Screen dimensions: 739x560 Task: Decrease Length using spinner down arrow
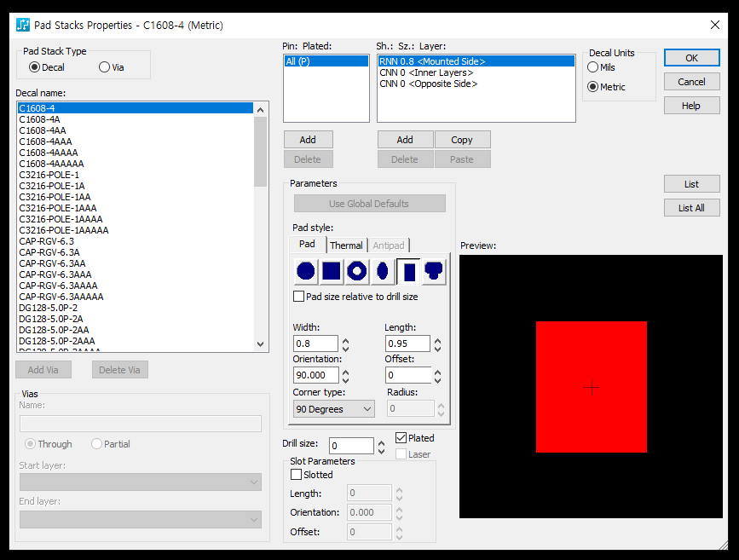point(437,349)
